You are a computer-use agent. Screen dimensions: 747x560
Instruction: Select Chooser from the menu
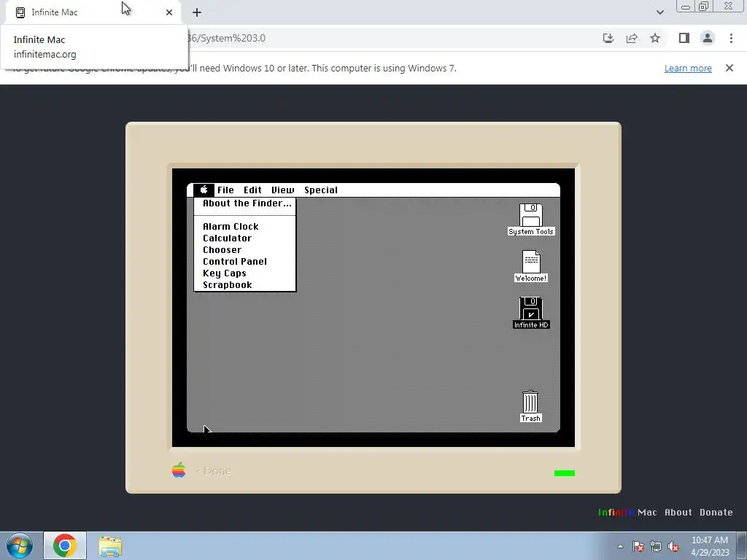click(x=245, y=250)
